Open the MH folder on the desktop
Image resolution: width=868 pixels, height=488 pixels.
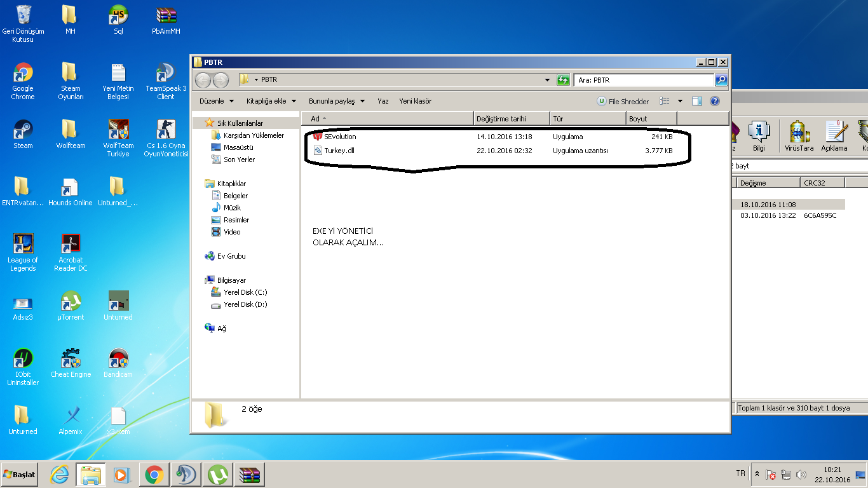click(x=70, y=20)
